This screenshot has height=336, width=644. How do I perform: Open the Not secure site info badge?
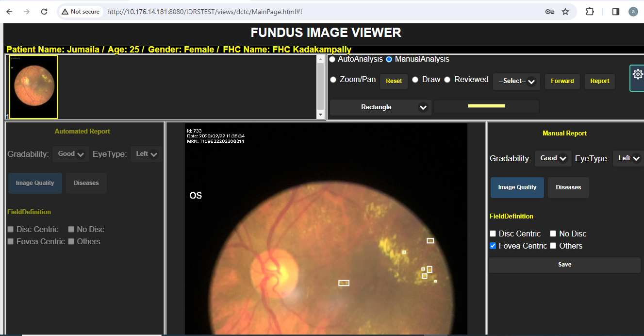tap(81, 12)
